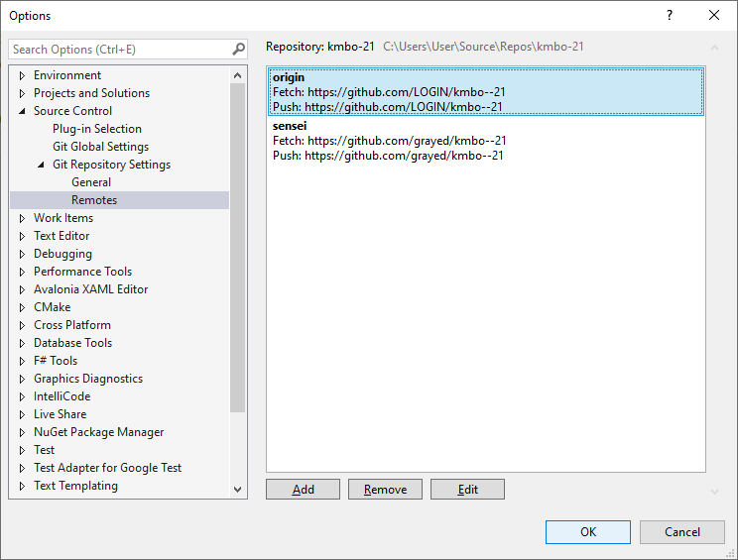Select Plug-in Selection in the tree
The width and height of the screenshot is (738, 560).
pos(97,129)
